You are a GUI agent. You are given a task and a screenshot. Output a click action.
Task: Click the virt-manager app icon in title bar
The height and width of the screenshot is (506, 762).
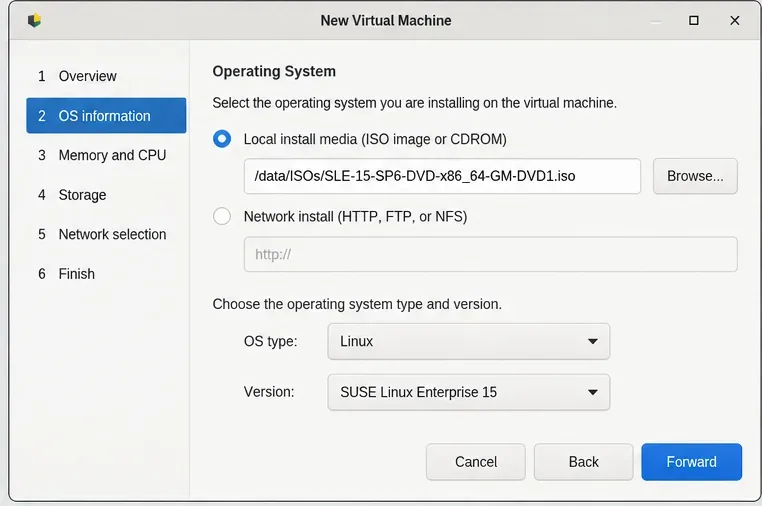34,20
